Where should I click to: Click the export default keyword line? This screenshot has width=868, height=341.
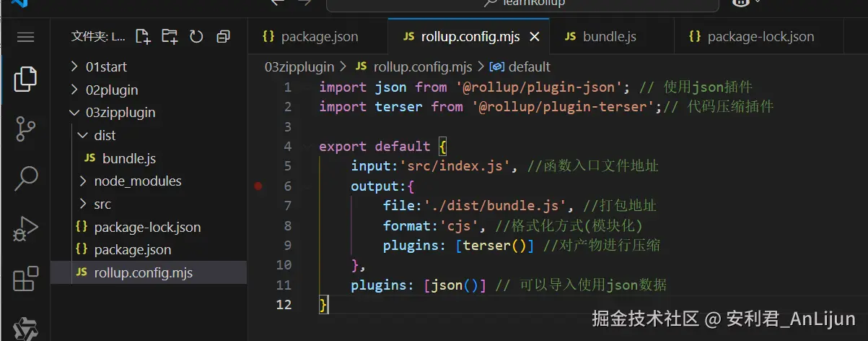pyautogui.click(x=383, y=147)
